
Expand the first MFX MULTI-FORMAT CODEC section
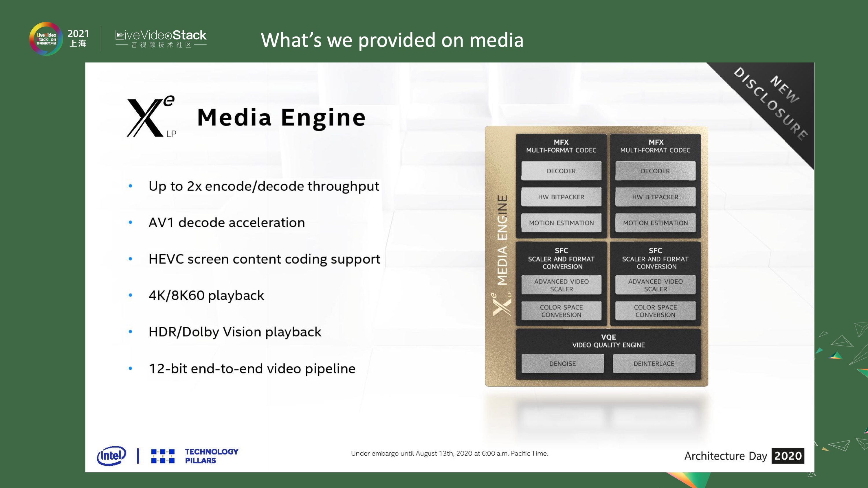tap(561, 147)
